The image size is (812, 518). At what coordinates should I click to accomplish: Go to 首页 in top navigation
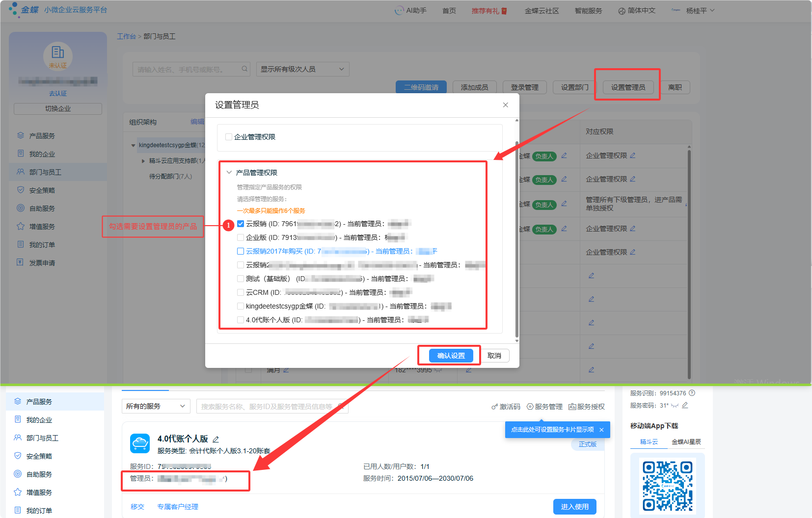[x=449, y=11]
